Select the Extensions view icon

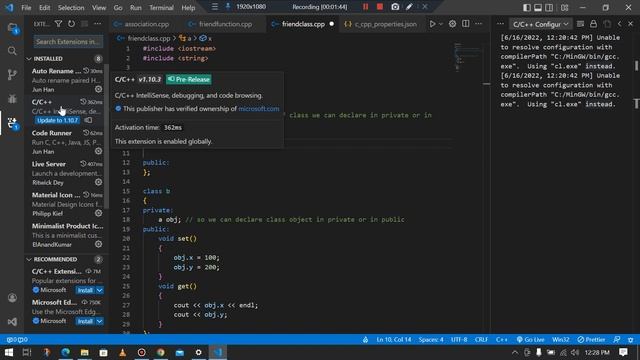pos(12,122)
